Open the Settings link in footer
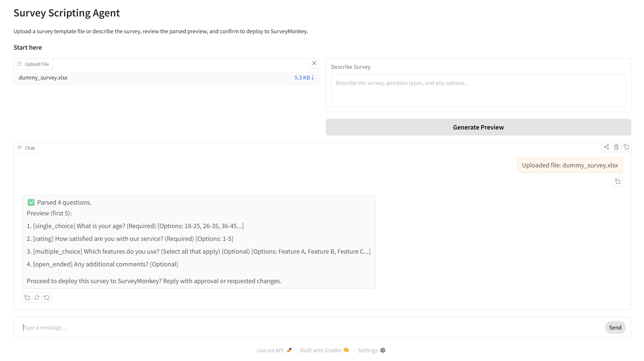 (x=367, y=350)
